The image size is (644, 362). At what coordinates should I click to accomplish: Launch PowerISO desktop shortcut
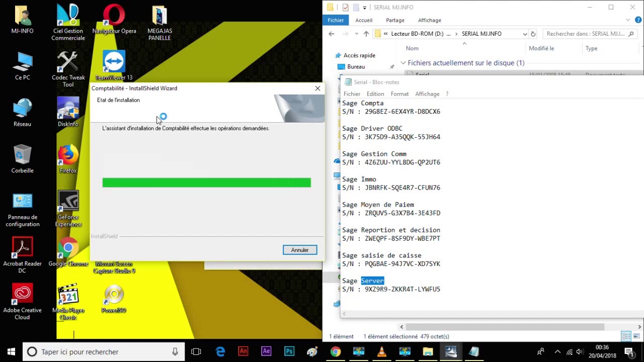pos(114,299)
